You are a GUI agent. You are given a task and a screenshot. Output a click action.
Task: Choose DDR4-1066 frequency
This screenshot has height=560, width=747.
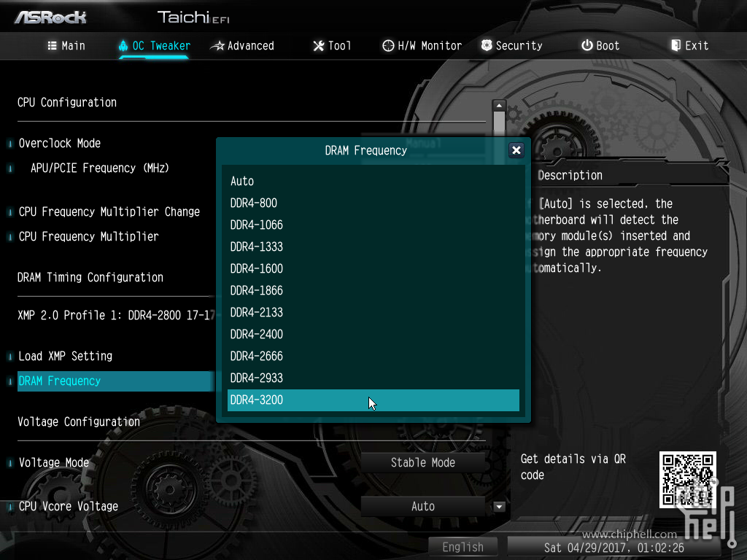pyautogui.click(x=373, y=225)
